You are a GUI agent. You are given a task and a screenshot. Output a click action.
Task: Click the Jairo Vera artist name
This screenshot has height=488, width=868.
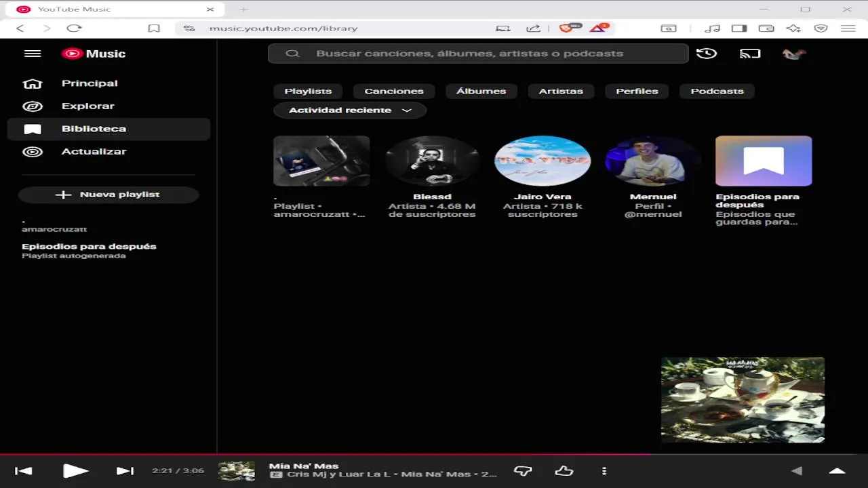pos(542,197)
